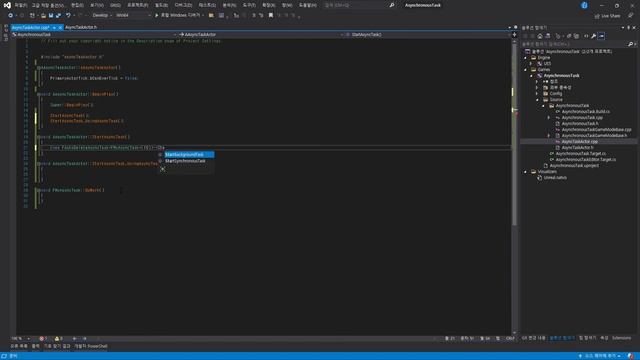640x360 pixels.
Task: Click the Live Share button
Action: click(x=607, y=16)
